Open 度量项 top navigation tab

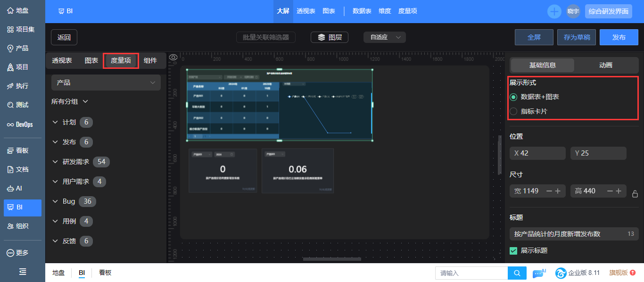tap(408, 11)
